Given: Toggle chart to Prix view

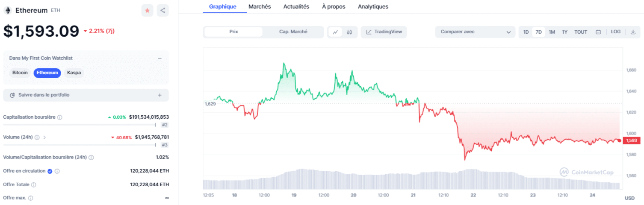Looking at the screenshot, I should (x=233, y=32).
